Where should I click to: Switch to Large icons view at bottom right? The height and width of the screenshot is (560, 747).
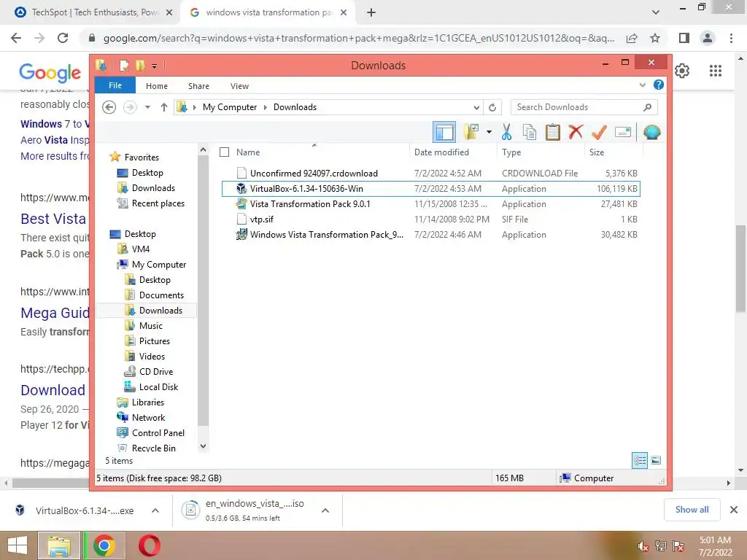pos(656,460)
